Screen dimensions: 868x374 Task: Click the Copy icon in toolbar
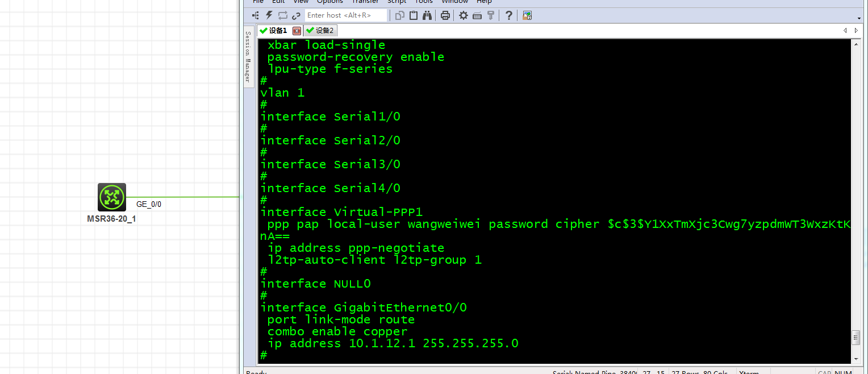point(400,15)
